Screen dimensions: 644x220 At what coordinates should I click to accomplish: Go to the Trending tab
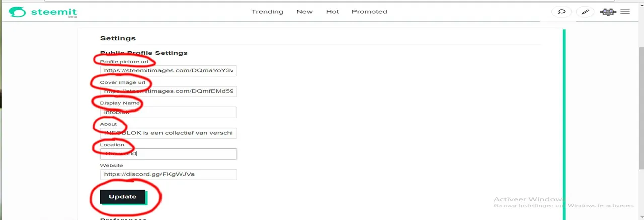(267, 12)
